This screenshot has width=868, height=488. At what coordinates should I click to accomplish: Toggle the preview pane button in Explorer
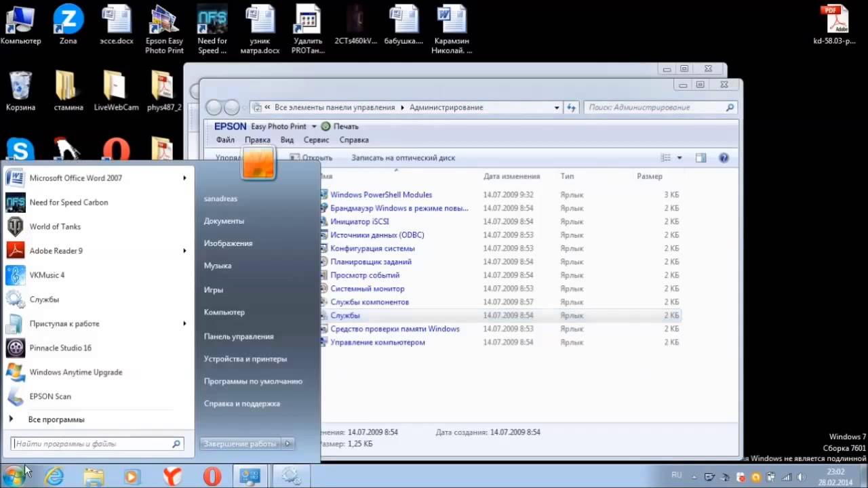[701, 158]
